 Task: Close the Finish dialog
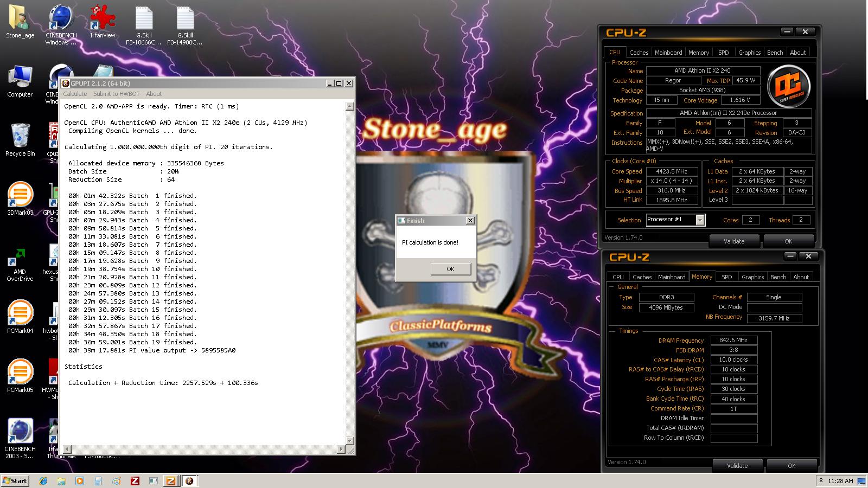[x=470, y=220]
